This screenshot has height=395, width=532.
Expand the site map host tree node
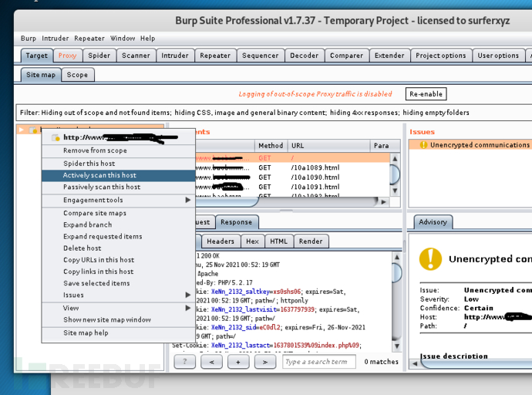point(22,130)
